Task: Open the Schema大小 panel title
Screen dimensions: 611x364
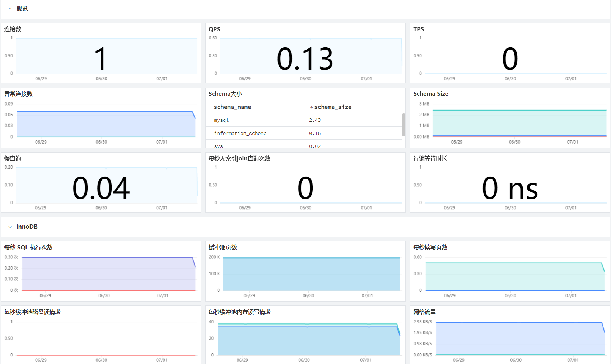Action: pos(225,94)
